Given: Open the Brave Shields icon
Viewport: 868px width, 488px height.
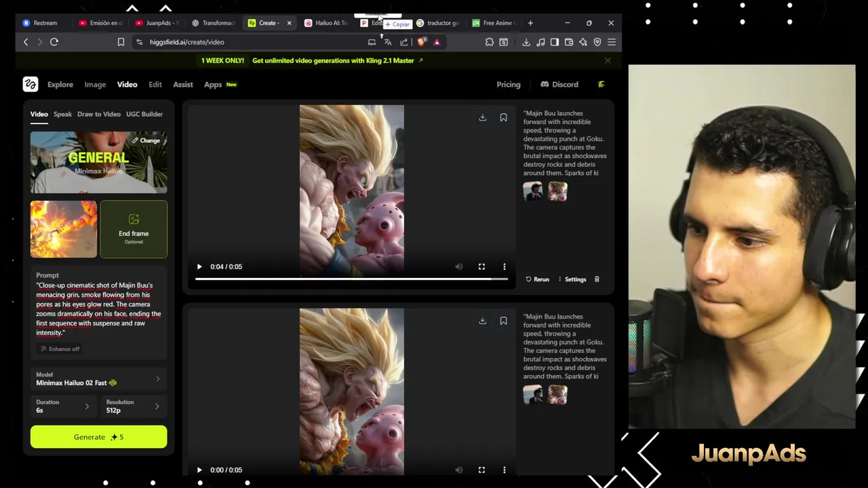Looking at the screenshot, I should [x=421, y=42].
